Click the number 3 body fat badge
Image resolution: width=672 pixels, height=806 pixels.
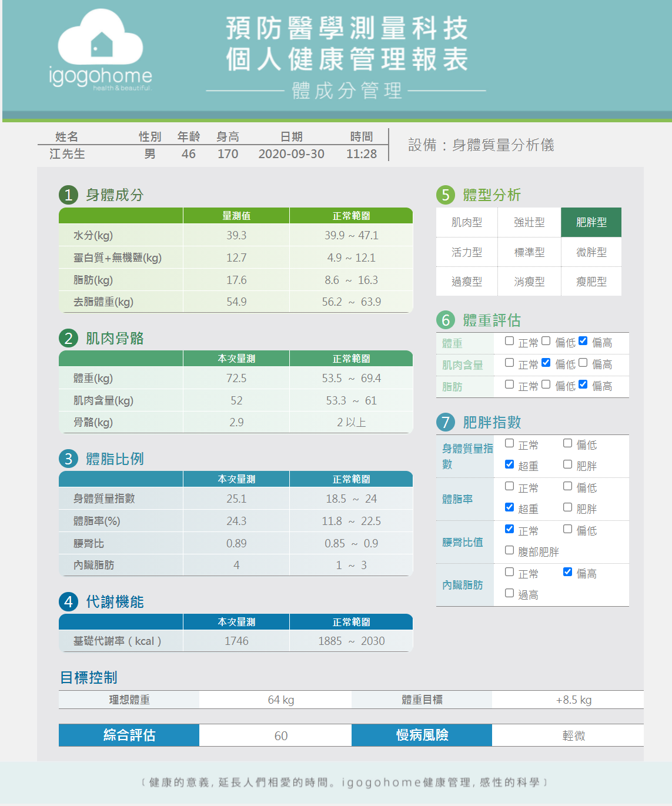pyautogui.click(x=68, y=459)
